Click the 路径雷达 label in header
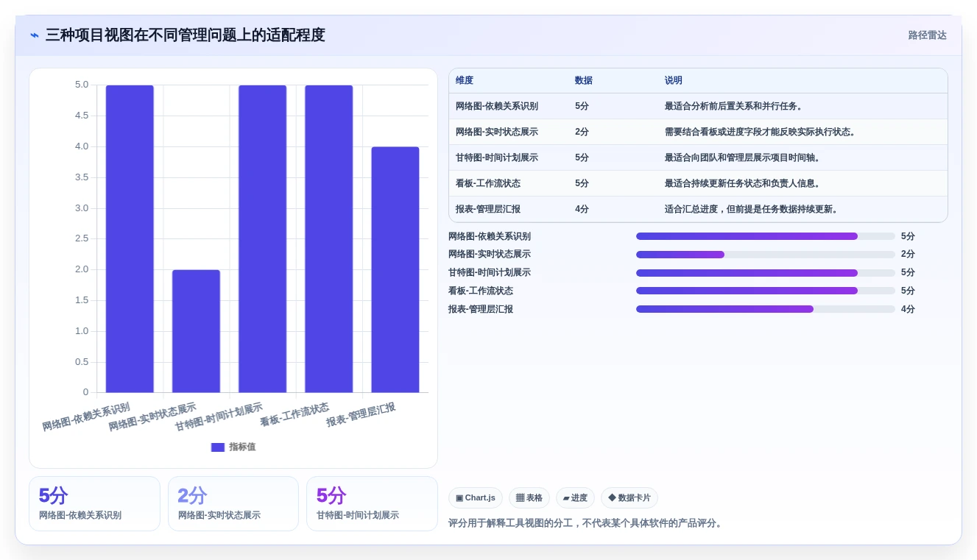977x560 pixels. pyautogui.click(x=927, y=35)
